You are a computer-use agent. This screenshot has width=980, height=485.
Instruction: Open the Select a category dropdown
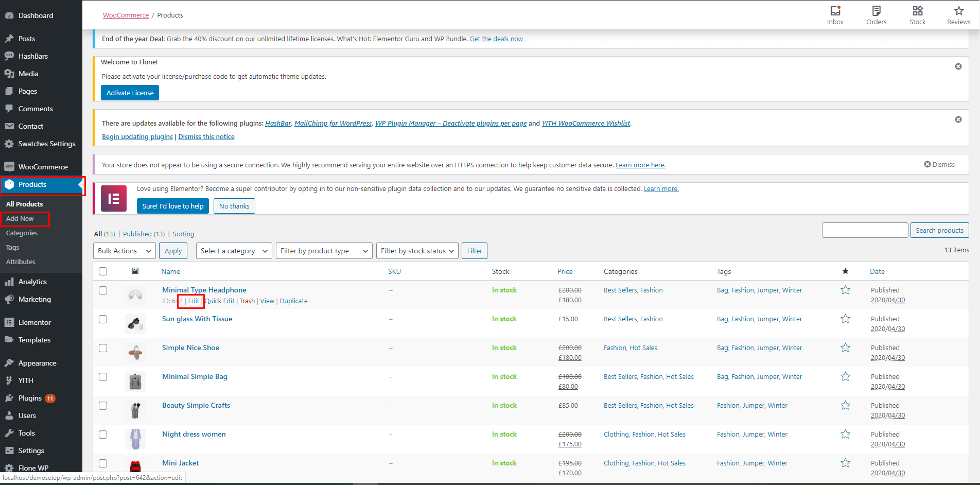pyautogui.click(x=234, y=251)
